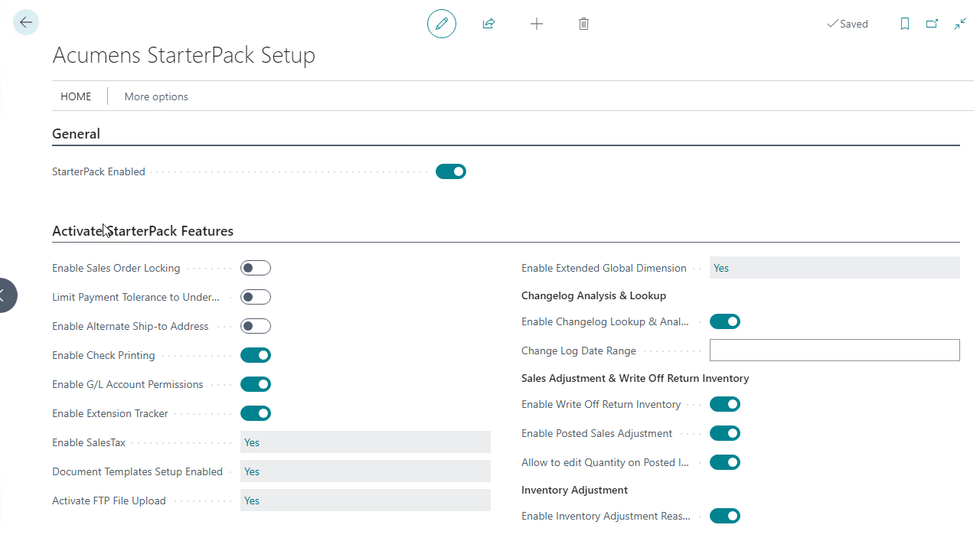Open the share icon menu
This screenshot has height=551, width=980.
coord(488,24)
